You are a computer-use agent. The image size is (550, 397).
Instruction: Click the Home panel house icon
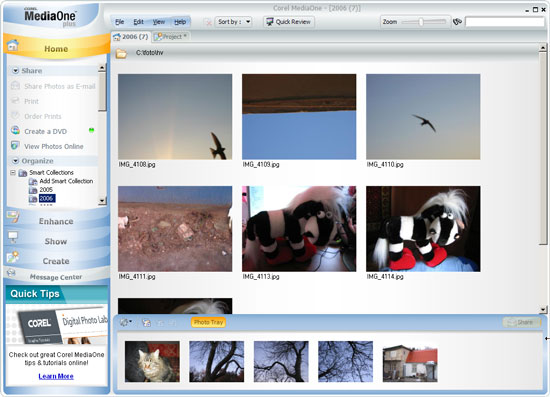pyautogui.click(x=13, y=45)
